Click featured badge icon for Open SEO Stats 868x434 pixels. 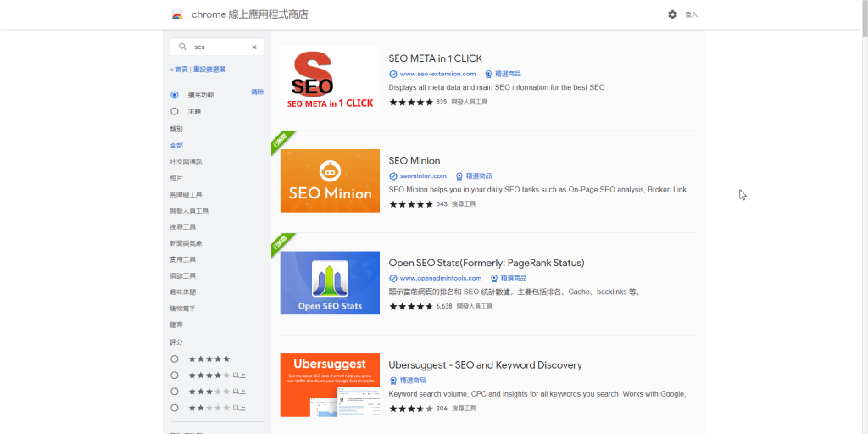click(494, 278)
